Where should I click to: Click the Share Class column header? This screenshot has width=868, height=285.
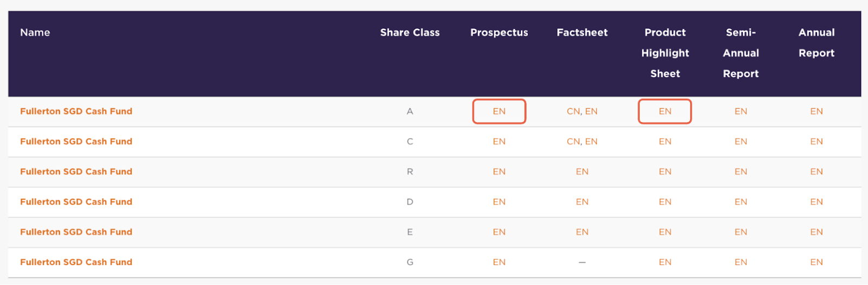410,33
